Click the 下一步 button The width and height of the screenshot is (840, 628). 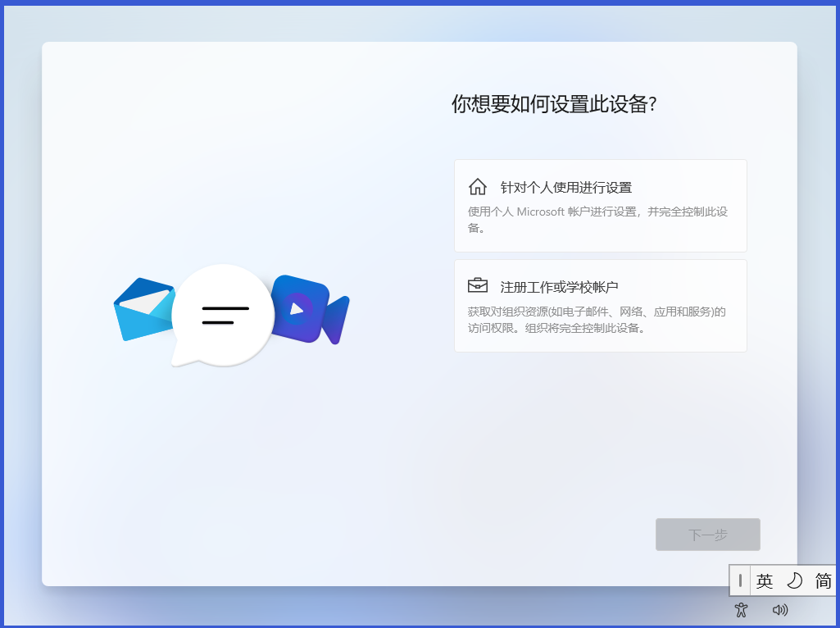(x=707, y=534)
